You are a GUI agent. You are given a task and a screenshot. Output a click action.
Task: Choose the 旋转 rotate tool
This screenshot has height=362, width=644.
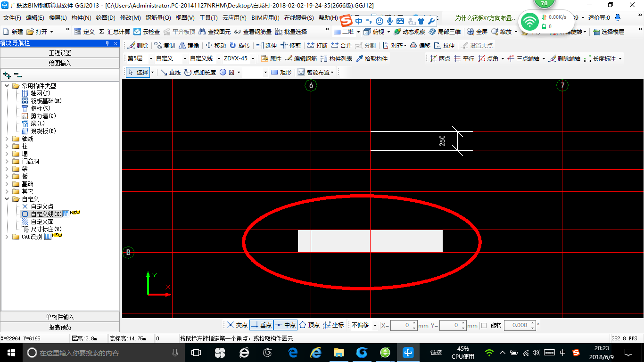click(x=240, y=46)
